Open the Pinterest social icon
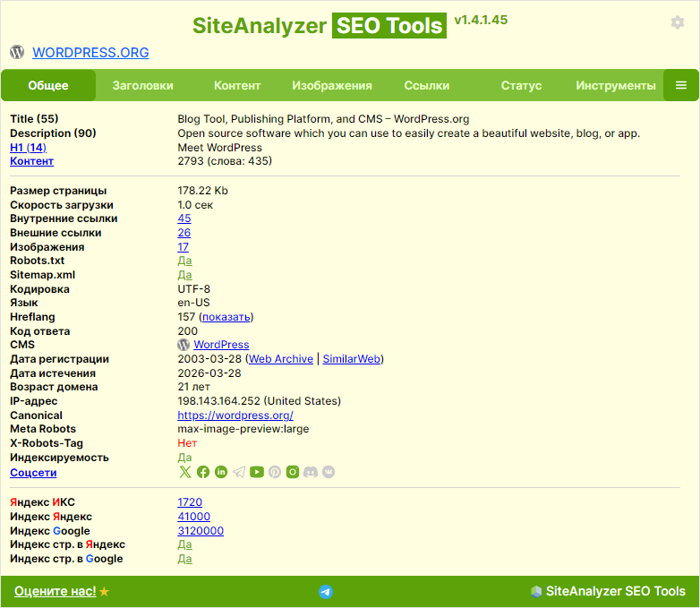 coord(275,472)
